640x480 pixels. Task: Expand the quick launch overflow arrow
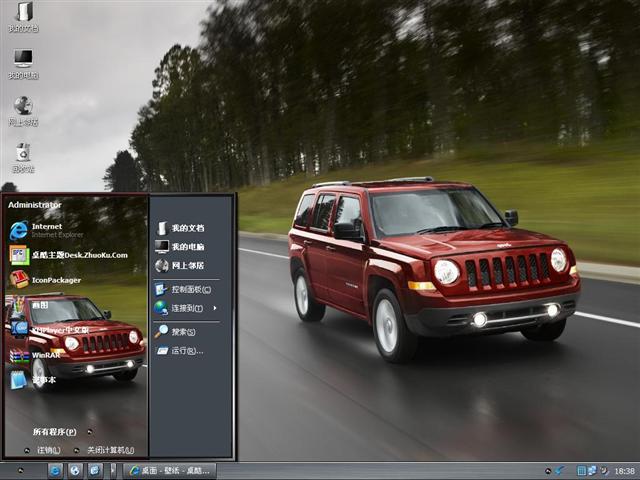[x=112, y=470]
